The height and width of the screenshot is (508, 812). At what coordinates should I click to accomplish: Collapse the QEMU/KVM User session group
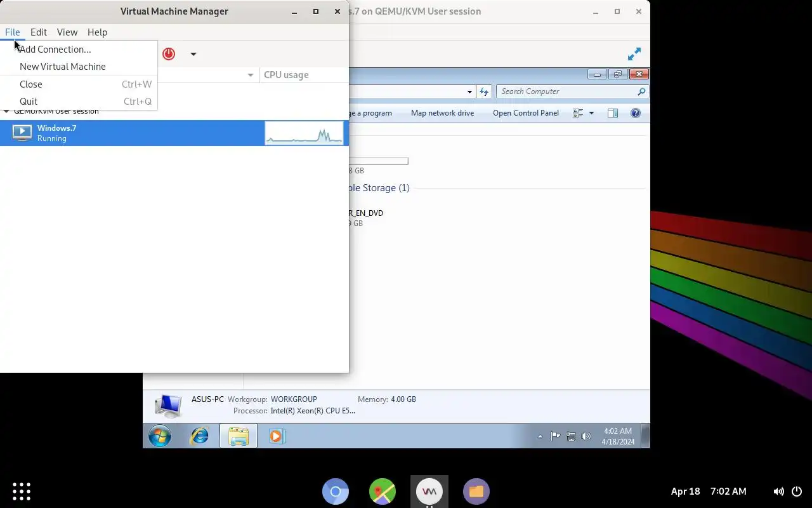click(x=6, y=111)
